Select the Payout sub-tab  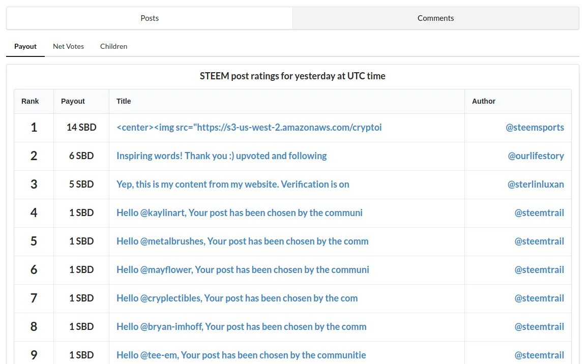pyautogui.click(x=25, y=46)
